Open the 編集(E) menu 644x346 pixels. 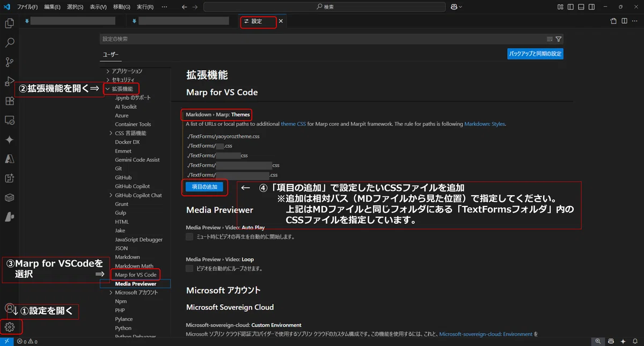53,7
